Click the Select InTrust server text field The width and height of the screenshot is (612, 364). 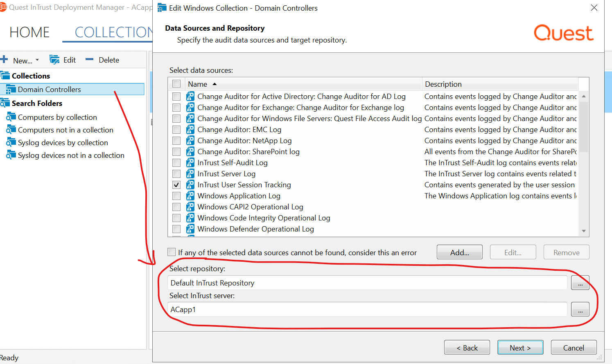click(367, 309)
